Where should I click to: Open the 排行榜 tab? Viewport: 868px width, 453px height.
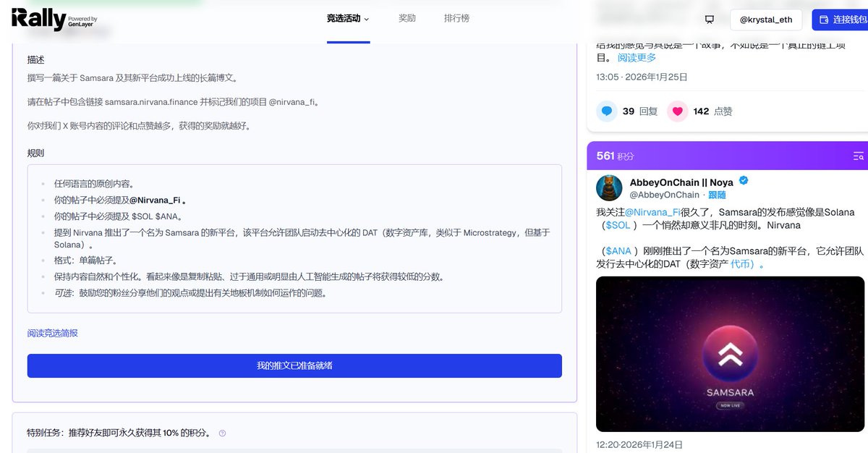point(456,18)
